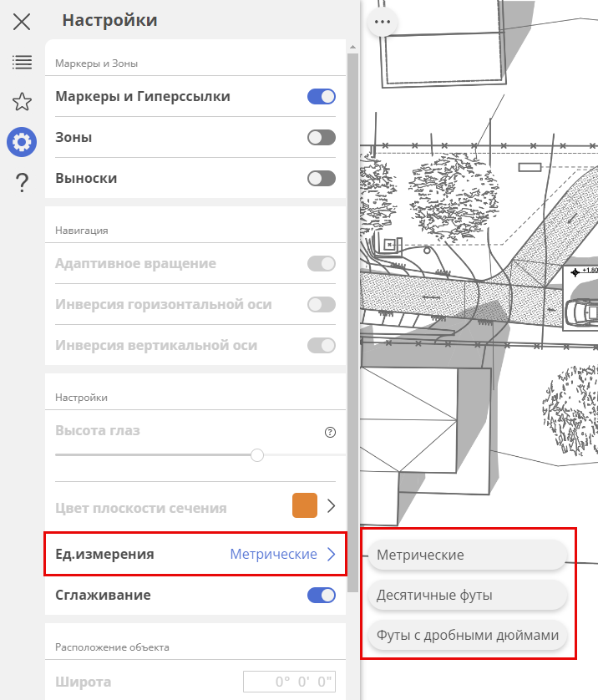Click the car drawing in the plan view
The image size is (598, 700).
pos(581,312)
